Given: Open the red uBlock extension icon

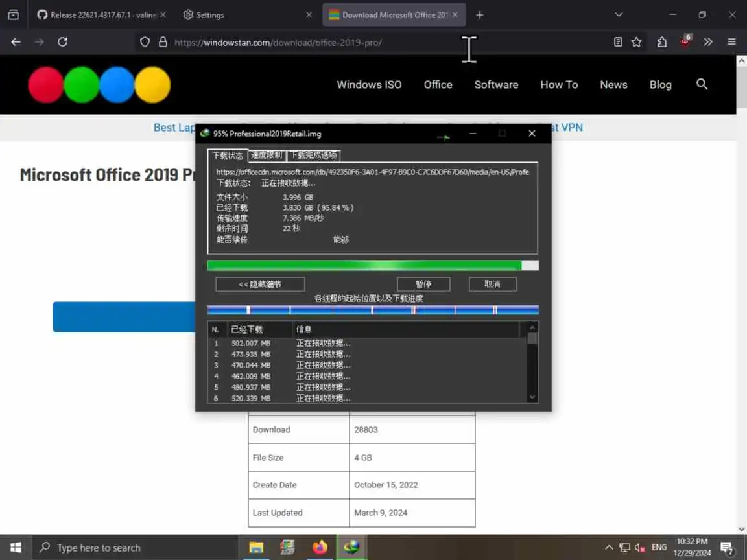Looking at the screenshot, I should 685,41.
